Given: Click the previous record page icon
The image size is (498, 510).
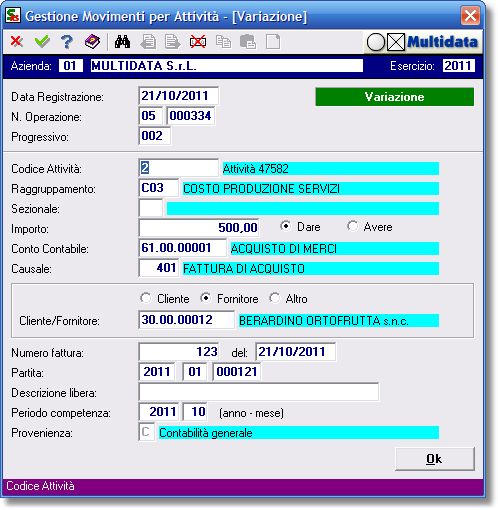Looking at the screenshot, I should pyautogui.click(x=148, y=42).
